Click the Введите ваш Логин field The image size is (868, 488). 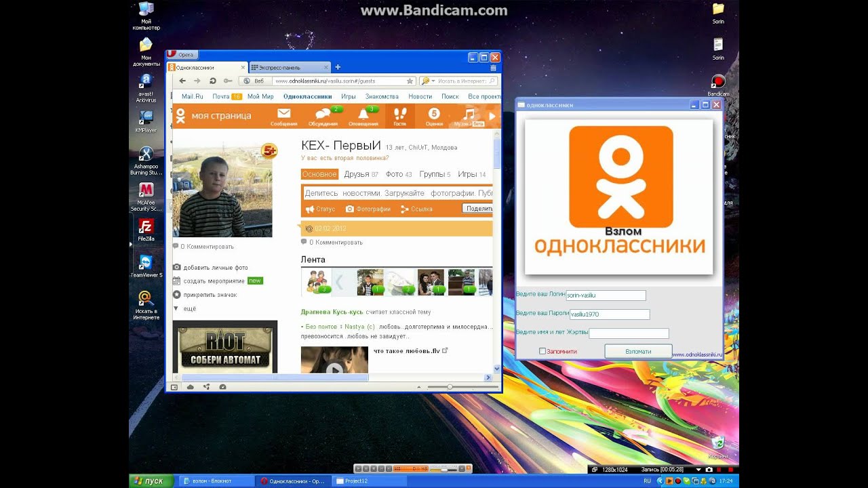pyautogui.click(x=606, y=296)
